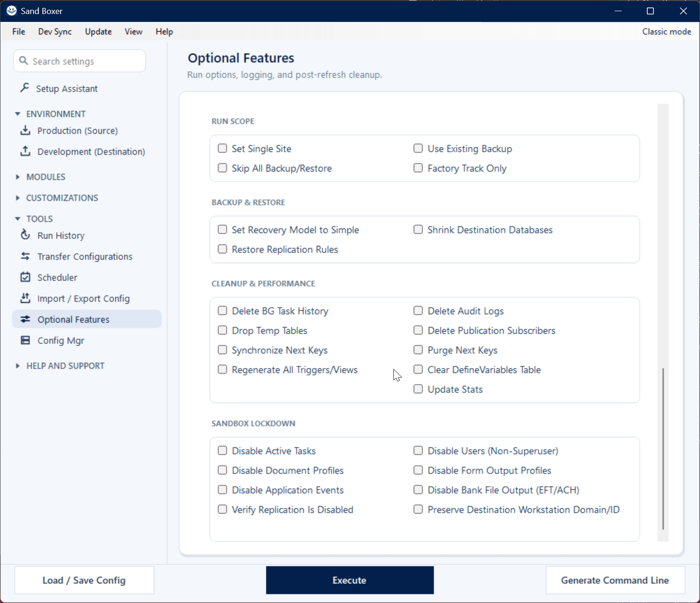
Task: Click the Config Mgr server icon
Action: tap(26, 340)
